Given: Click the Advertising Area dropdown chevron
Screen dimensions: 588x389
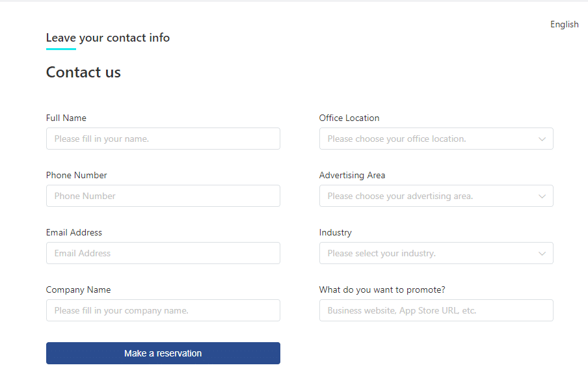Looking at the screenshot, I should click(542, 196).
